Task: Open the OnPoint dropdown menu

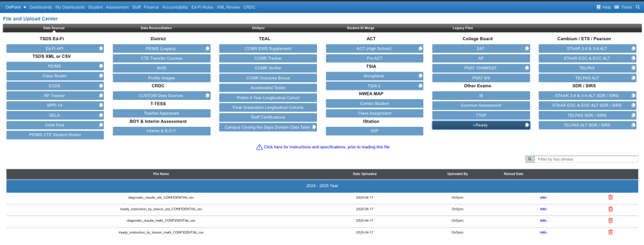Action: click(x=16, y=8)
